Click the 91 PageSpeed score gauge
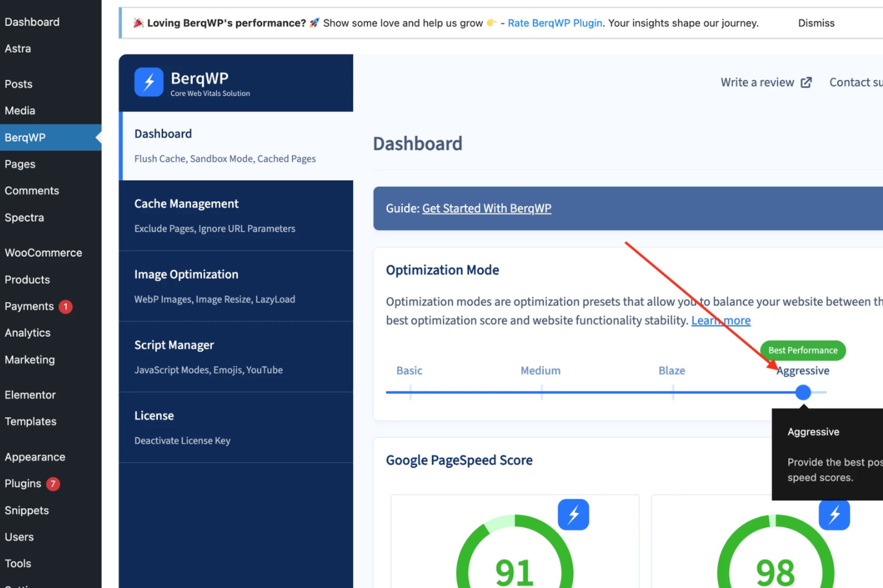 514,551
